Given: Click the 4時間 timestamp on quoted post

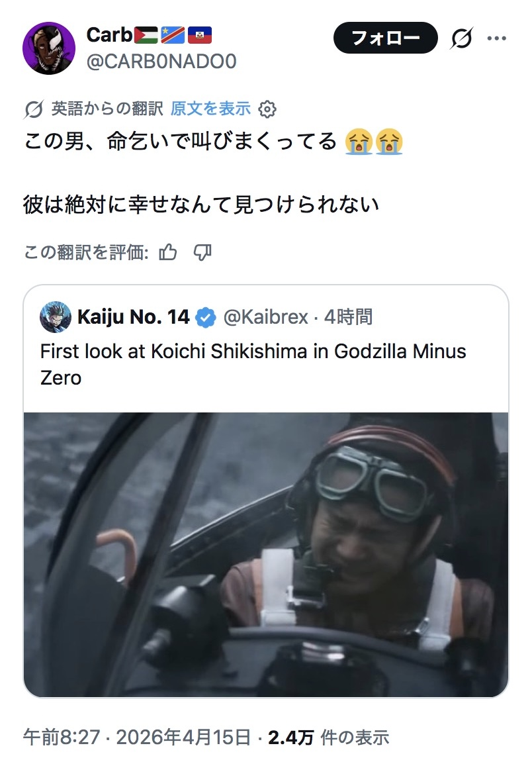Looking at the screenshot, I should [349, 318].
